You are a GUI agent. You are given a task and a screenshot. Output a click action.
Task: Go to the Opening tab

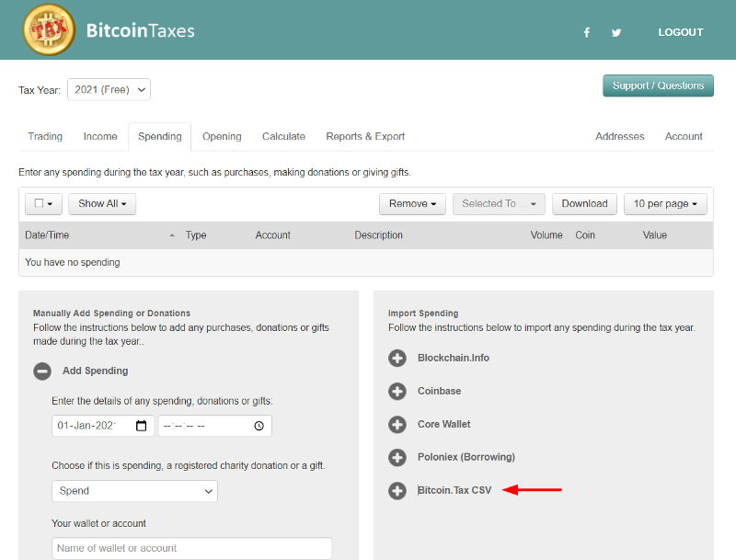[222, 136]
